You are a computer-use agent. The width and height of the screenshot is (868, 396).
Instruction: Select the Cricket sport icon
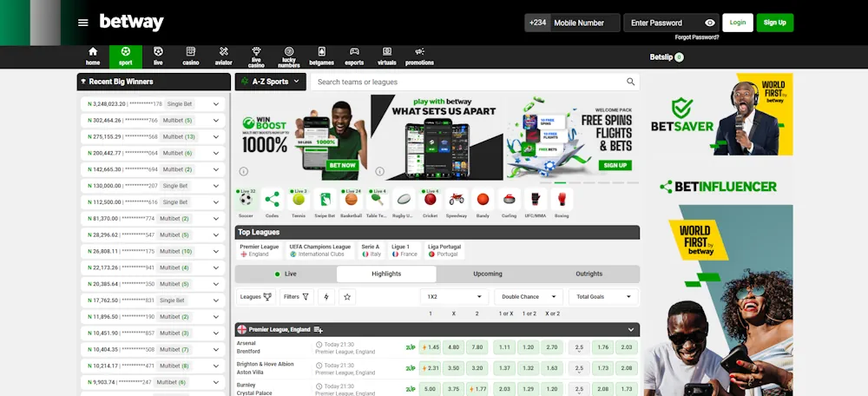(431, 200)
